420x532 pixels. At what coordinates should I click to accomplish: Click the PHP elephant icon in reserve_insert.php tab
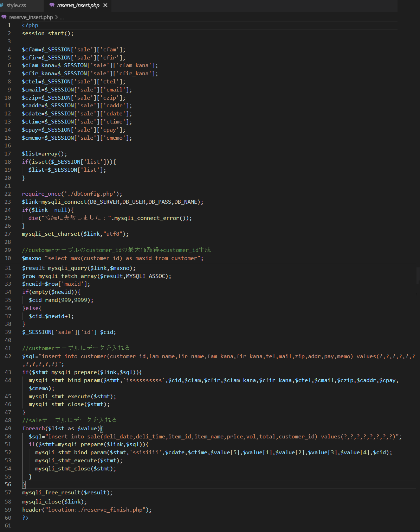click(52, 5)
